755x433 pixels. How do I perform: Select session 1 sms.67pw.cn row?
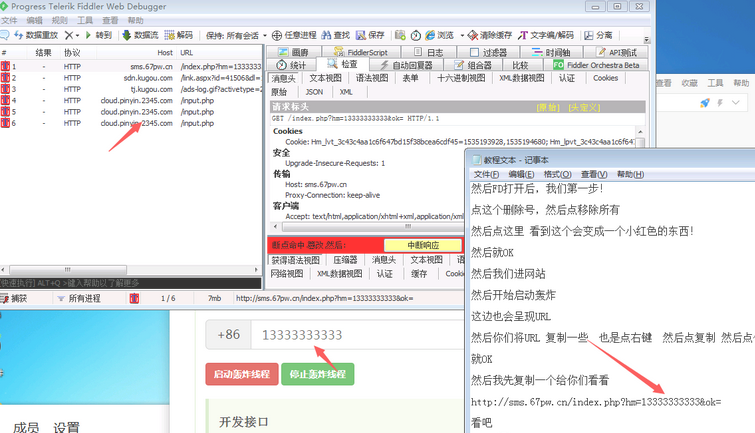pyautogui.click(x=131, y=66)
